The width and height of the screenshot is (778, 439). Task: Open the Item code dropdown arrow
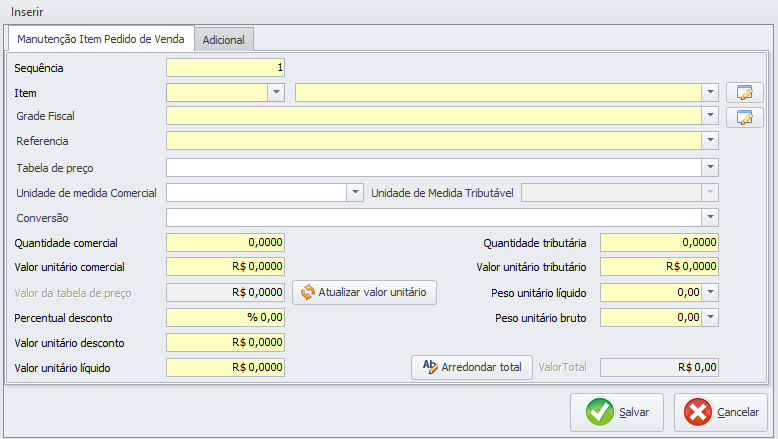[x=277, y=93]
